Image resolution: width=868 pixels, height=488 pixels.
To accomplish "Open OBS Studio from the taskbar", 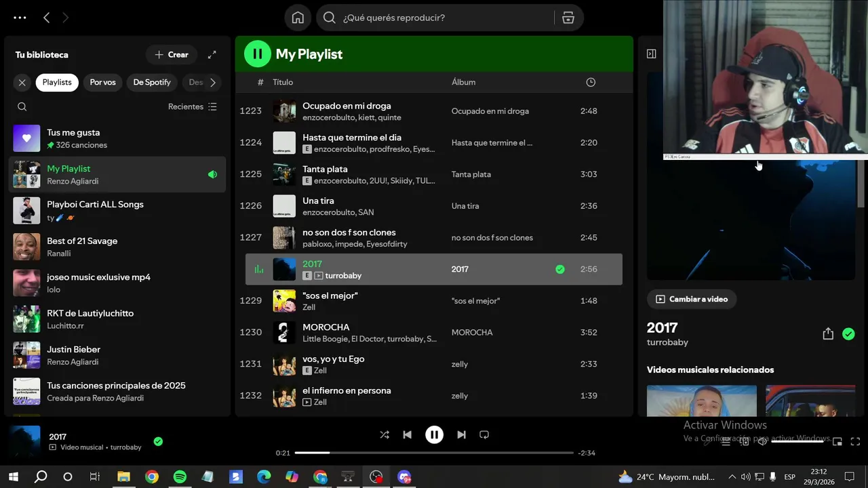I will tap(376, 476).
